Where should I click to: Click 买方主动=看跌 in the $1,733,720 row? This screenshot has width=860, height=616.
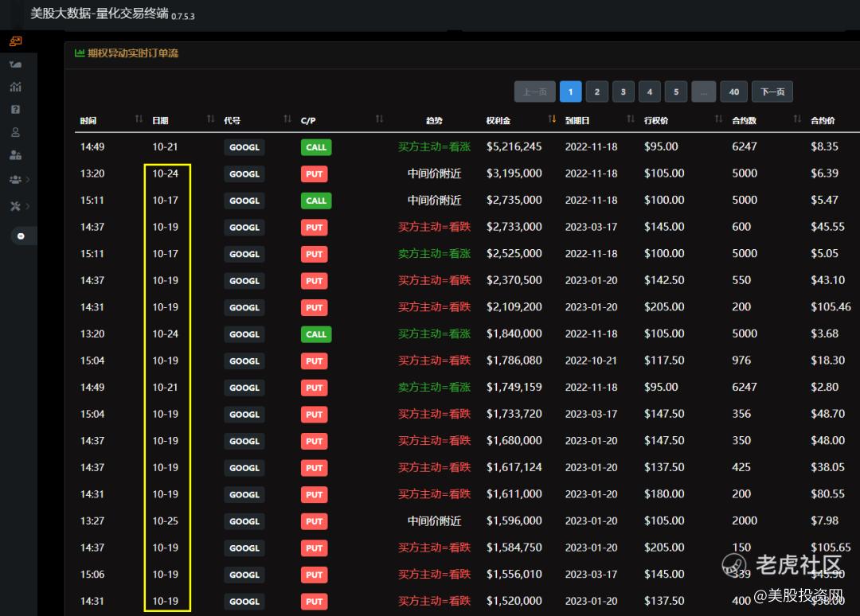click(x=435, y=415)
